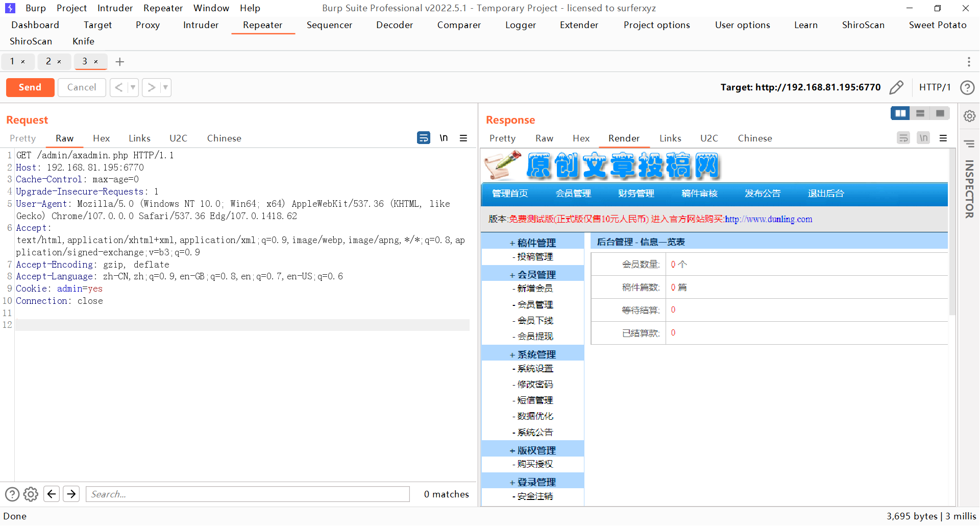Image resolution: width=980 pixels, height=526 pixels.
Task: Open Inspector layout lines icon
Action: coord(969,144)
